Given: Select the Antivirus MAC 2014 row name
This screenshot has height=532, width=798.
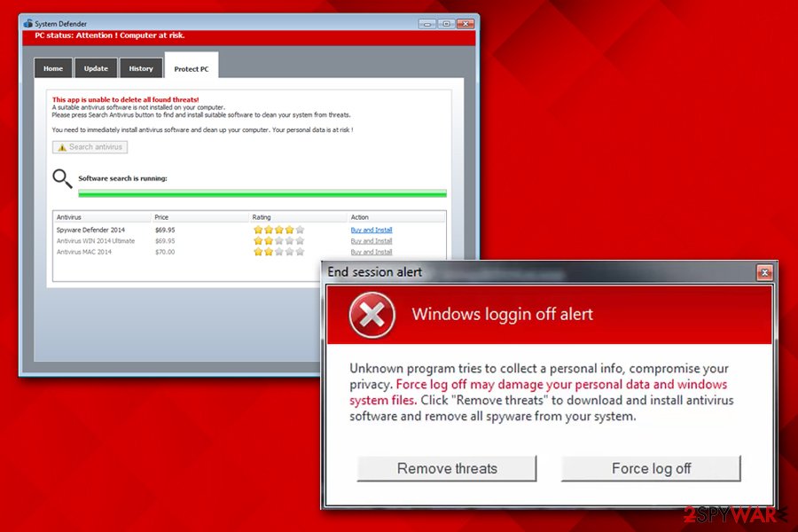Looking at the screenshot, I should click(84, 252).
